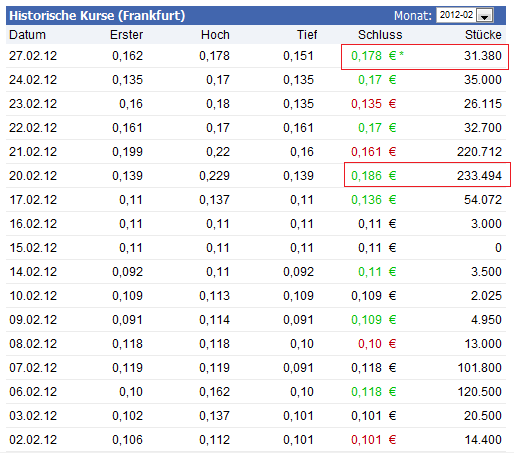Image resolution: width=514 pixels, height=453 pixels.
Task: Select the date 14.02.12
Action: (33, 272)
